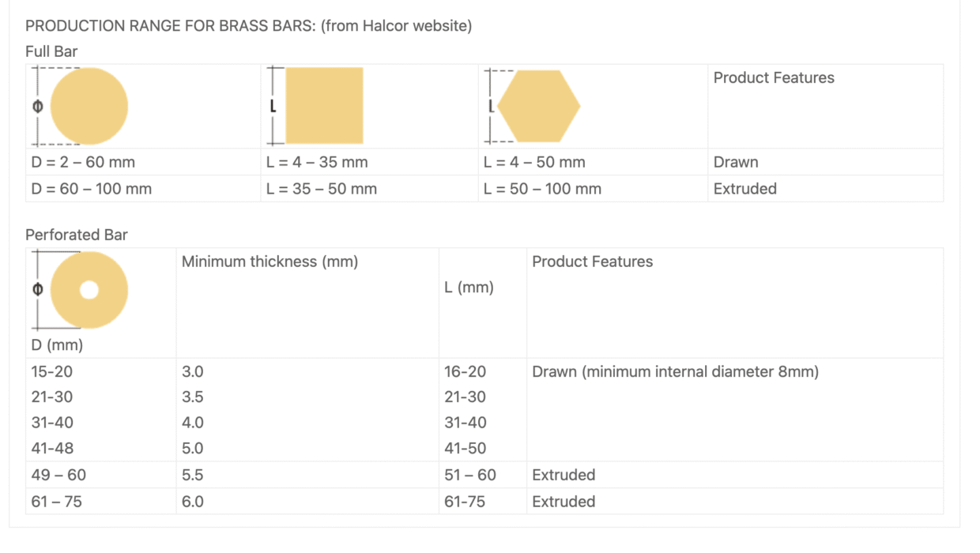Image resolution: width=980 pixels, height=553 pixels.
Task: Click the "Perforated Bar" table title
Action: coord(76,235)
